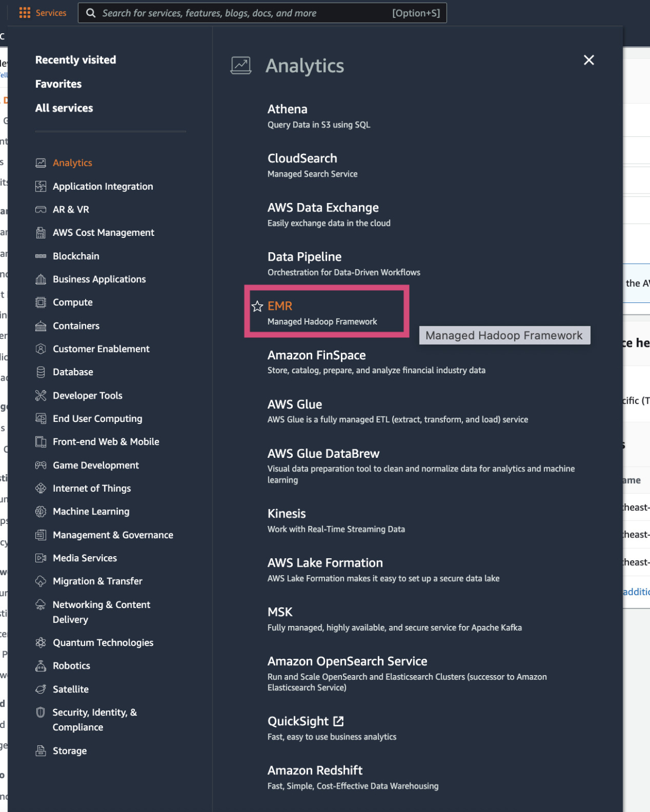Open the Recently visited section
This screenshot has height=812, width=650.
(x=75, y=60)
